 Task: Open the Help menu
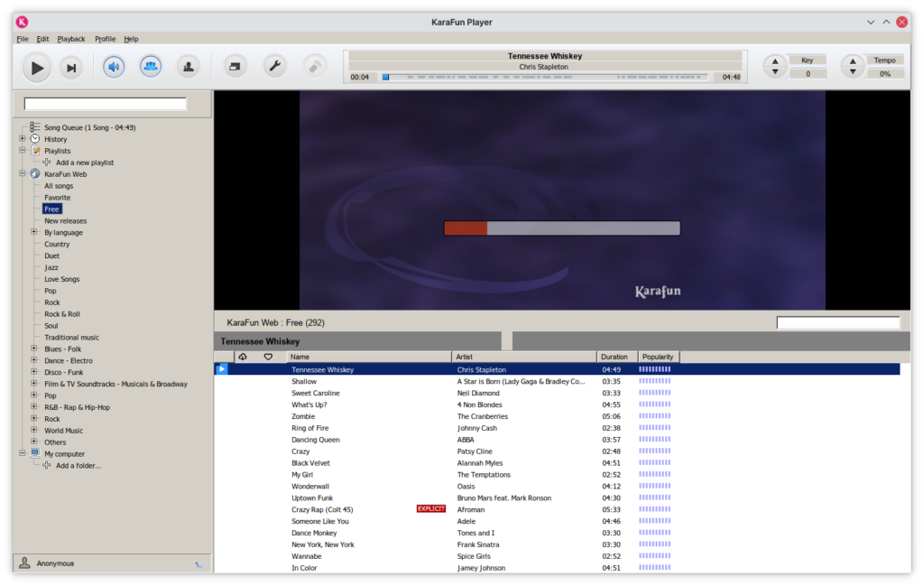pyautogui.click(x=131, y=39)
